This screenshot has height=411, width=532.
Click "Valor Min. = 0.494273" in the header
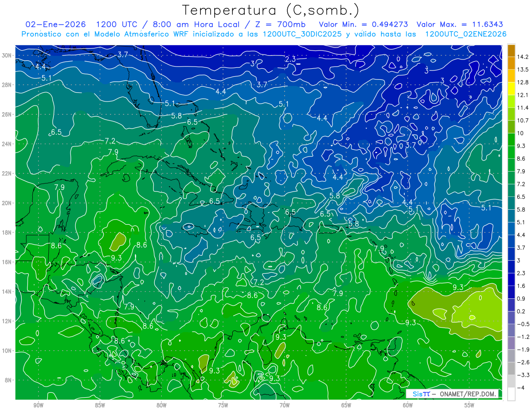[x=364, y=24]
